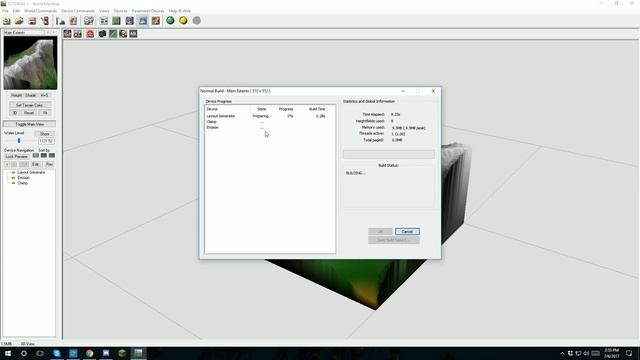
Task: Click the New World toolbar icon
Action: pyautogui.click(x=7, y=21)
